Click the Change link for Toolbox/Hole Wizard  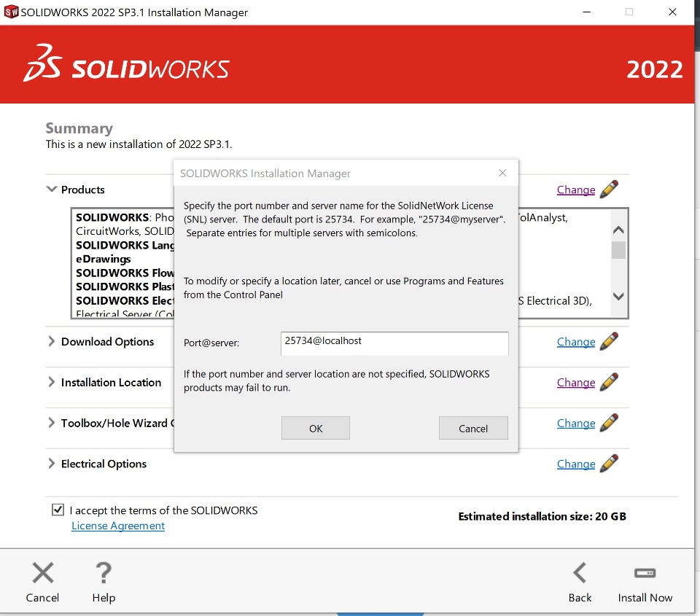pyautogui.click(x=576, y=423)
